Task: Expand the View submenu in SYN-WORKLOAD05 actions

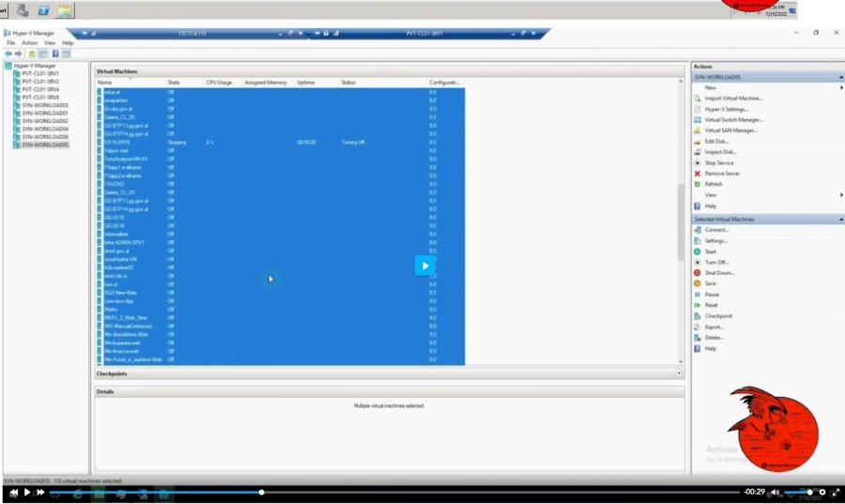Action: click(x=841, y=195)
